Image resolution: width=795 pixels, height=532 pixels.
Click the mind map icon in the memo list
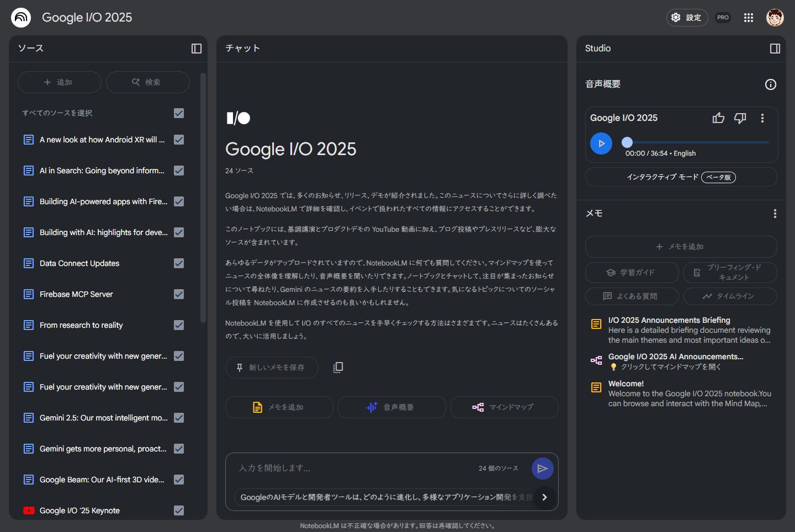point(596,360)
